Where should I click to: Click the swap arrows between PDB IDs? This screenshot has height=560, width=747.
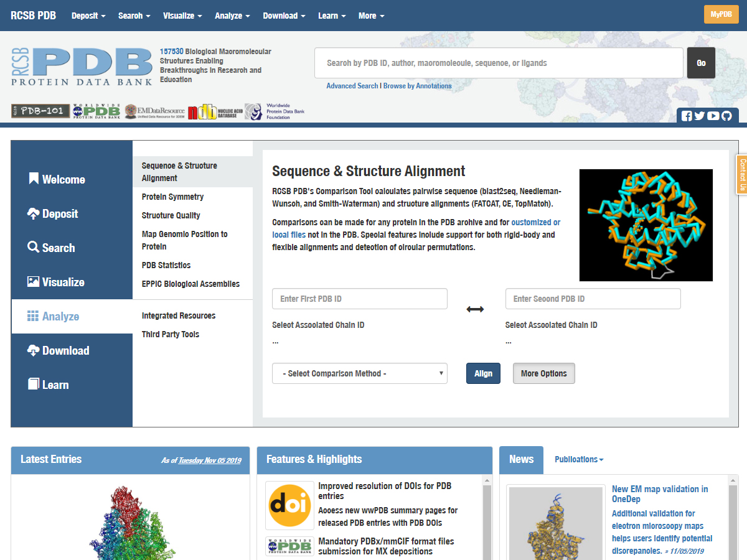pyautogui.click(x=475, y=309)
